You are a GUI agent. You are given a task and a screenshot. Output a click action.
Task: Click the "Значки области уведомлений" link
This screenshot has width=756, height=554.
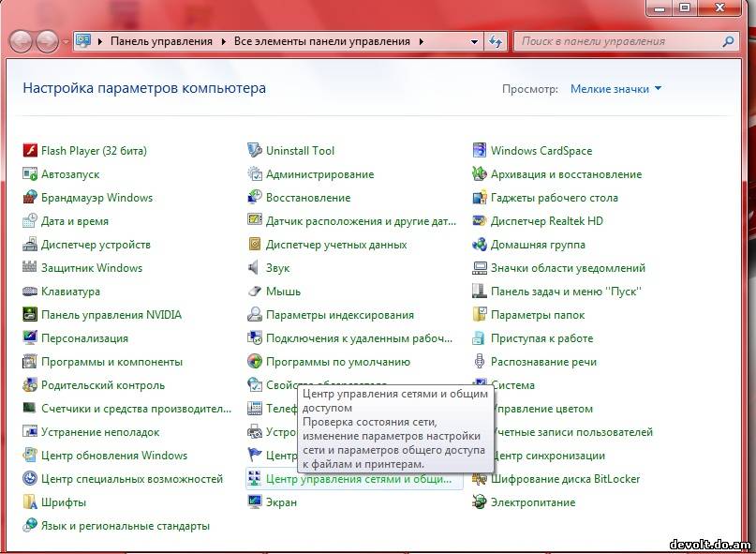click(568, 268)
